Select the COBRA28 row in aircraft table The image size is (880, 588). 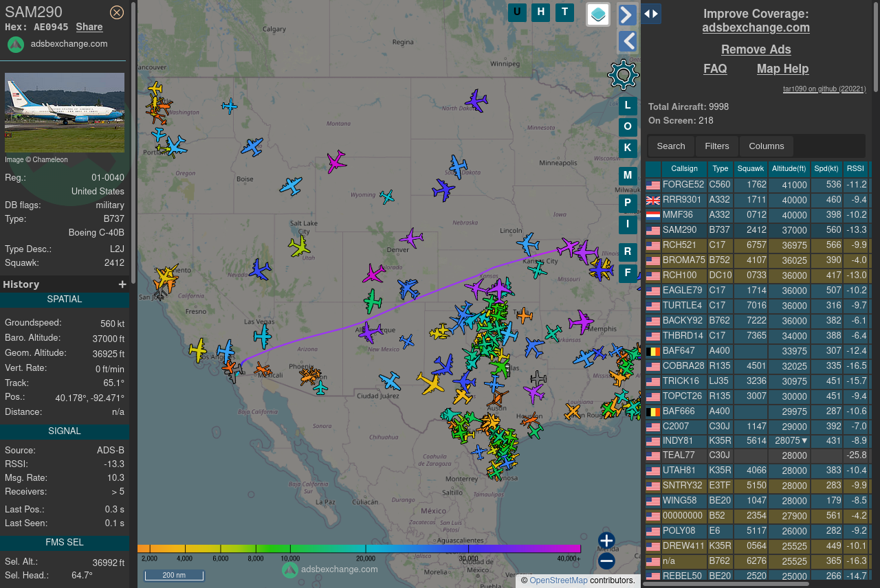coord(758,366)
